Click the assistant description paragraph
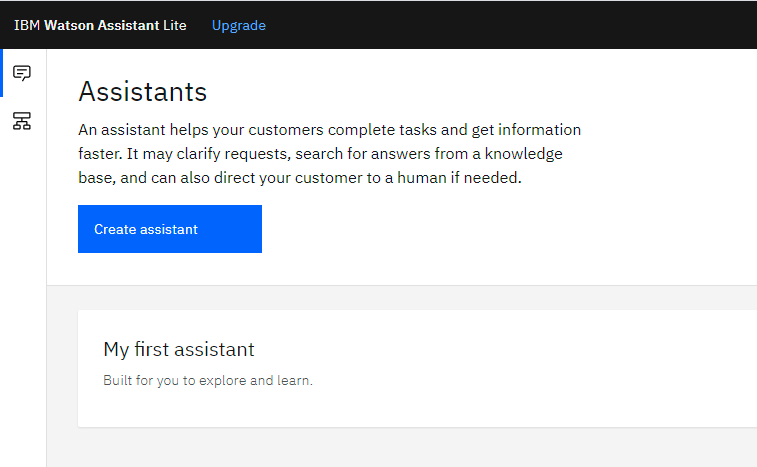 (330, 154)
